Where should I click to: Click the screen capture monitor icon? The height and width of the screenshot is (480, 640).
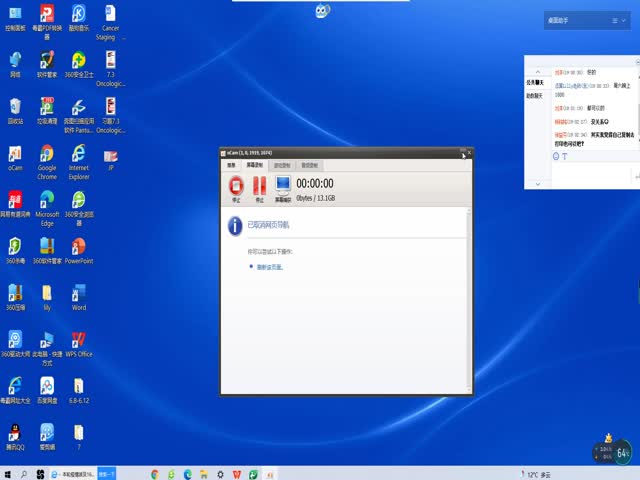tap(283, 185)
